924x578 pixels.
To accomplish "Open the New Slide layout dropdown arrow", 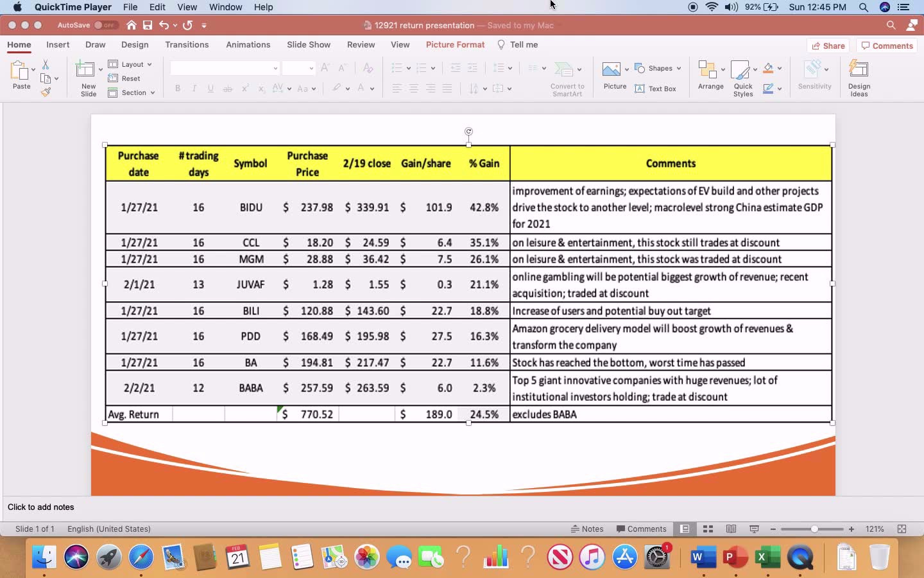I will 100,69.
